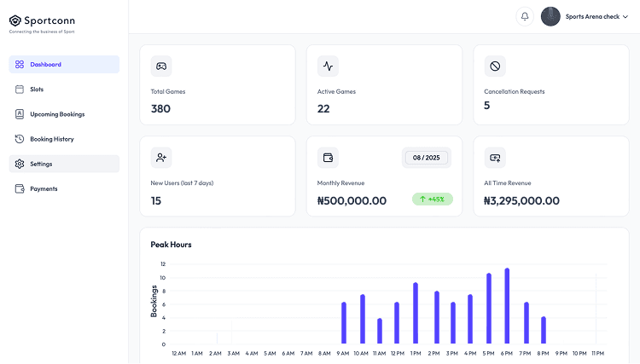Click the 2 PM bar in chart
The height and width of the screenshot is (364, 640).
pos(437,317)
